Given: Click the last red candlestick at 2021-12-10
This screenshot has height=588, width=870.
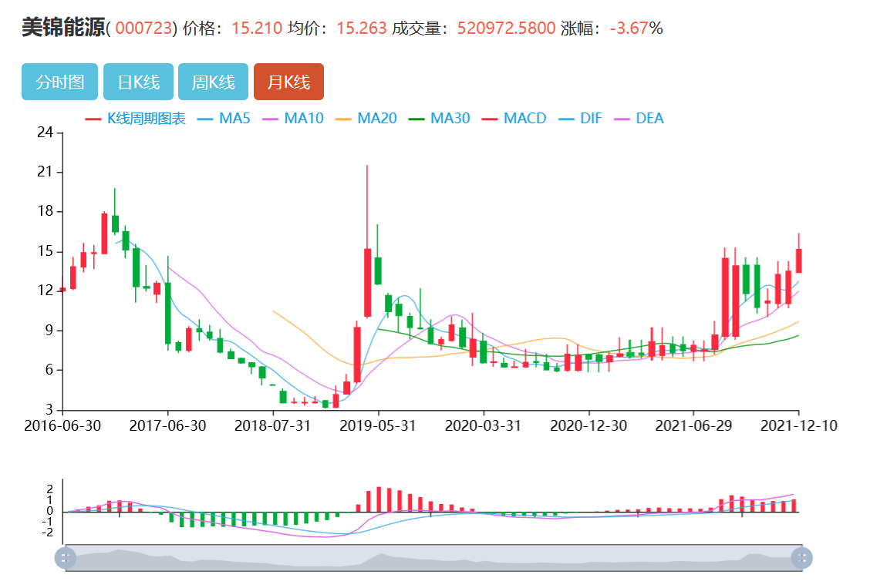Looking at the screenshot, I should tap(798, 260).
